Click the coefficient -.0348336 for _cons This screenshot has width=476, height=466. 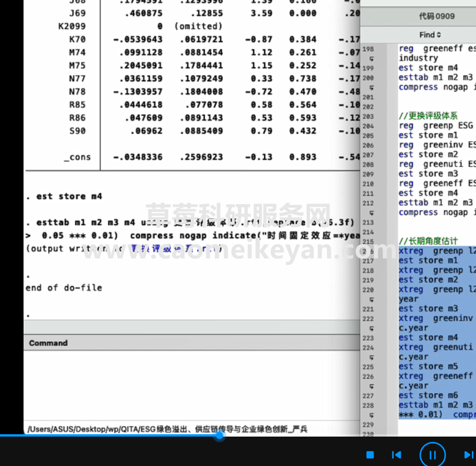(x=138, y=157)
